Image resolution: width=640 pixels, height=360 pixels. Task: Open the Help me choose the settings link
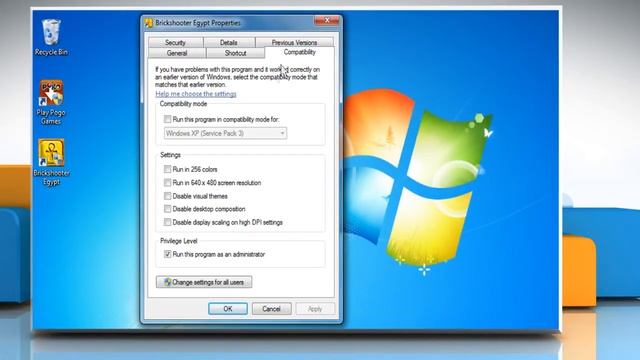[x=196, y=94]
